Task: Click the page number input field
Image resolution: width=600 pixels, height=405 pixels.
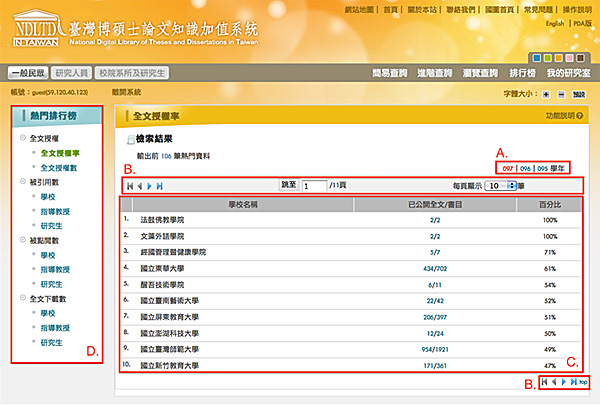Action: pyautogui.click(x=313, y=186)
